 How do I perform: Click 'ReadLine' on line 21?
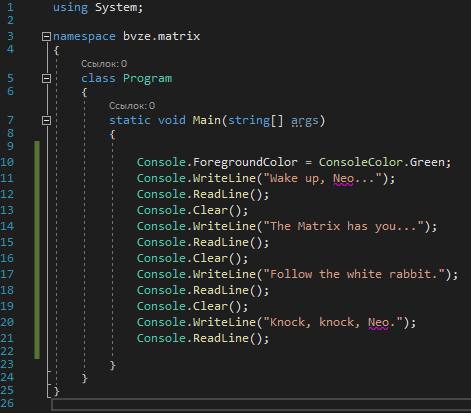coord(221,338)
